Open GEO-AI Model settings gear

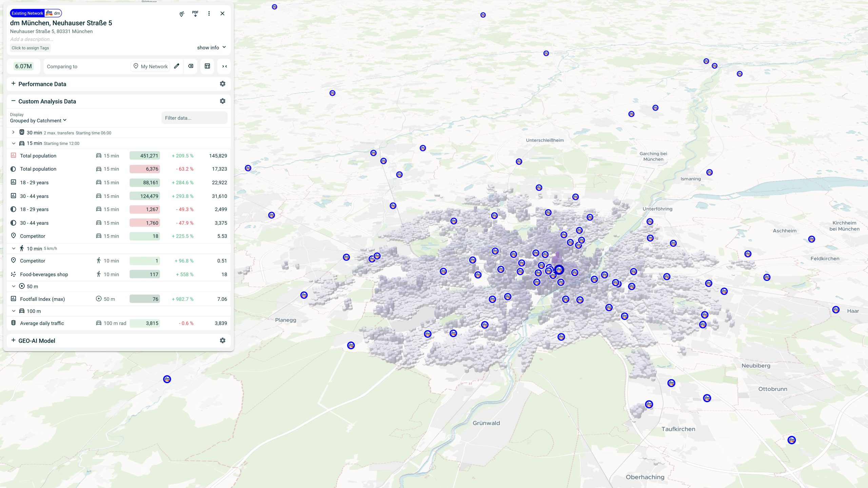coord(222,340)
